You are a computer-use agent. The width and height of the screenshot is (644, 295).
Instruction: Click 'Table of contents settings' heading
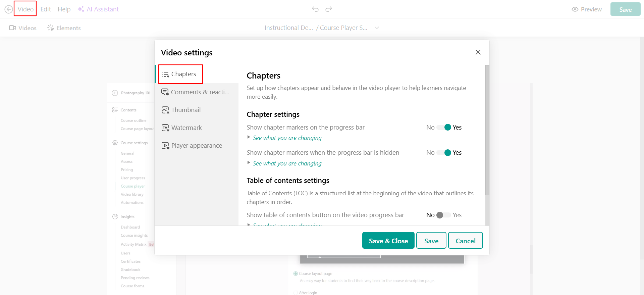(288, 181)
